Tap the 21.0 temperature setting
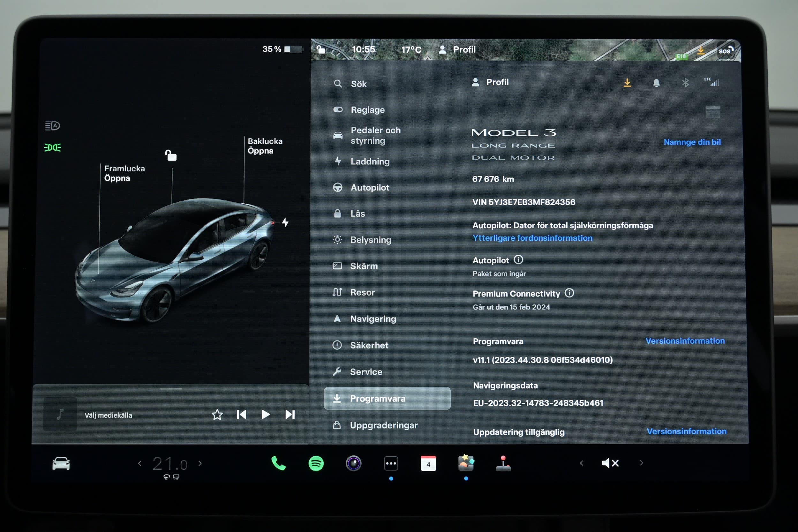 click(169, 463)
